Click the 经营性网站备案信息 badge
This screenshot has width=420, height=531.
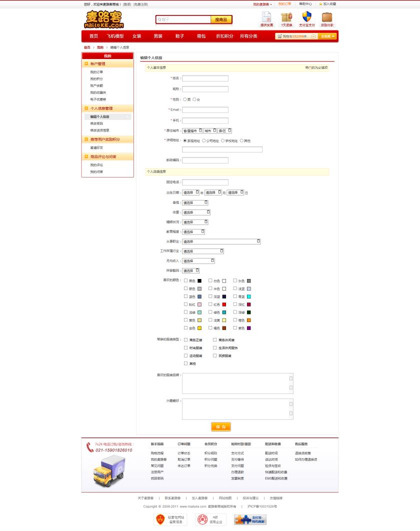tap(170, 519)
